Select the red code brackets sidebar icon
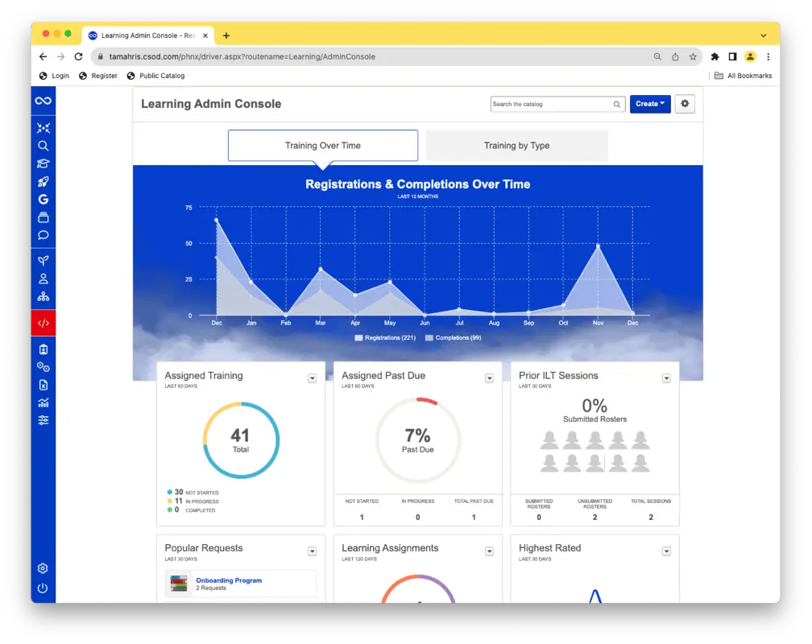 point(43,323)
